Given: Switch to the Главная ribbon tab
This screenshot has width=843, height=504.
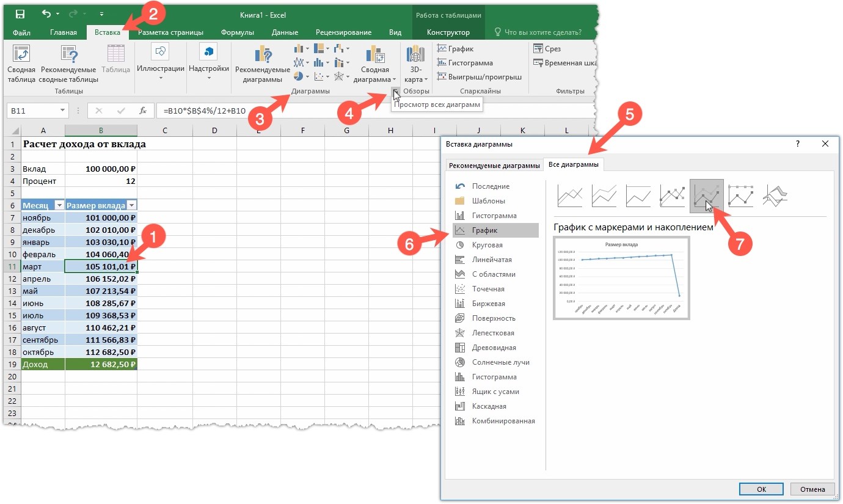Looking at the screenshot, I should coord(64,32).
